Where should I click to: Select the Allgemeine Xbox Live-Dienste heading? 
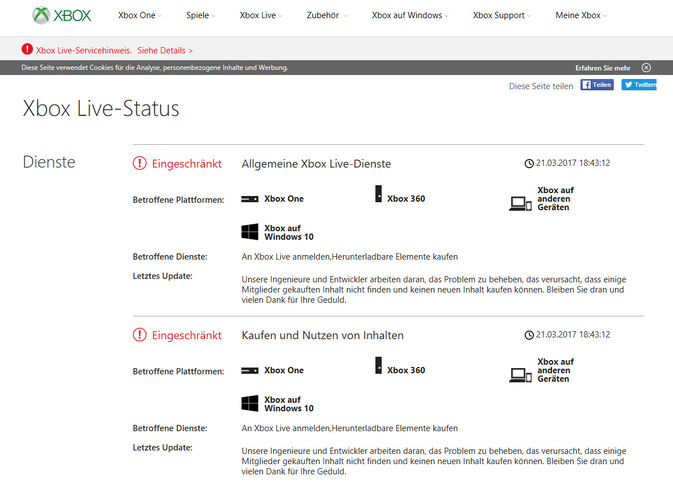[x=316, y=164]
